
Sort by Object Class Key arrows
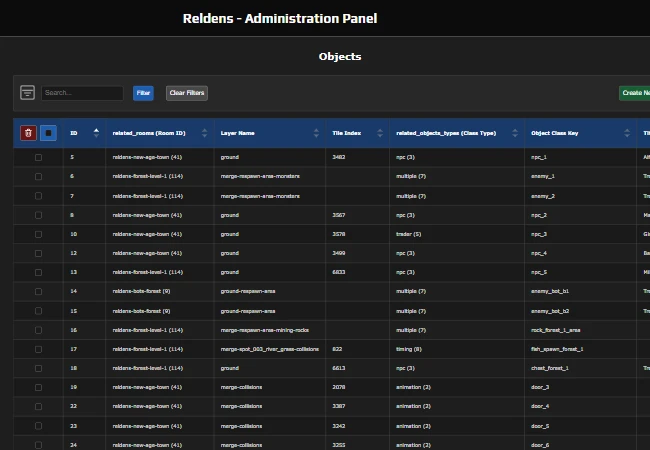click(627, 133)
